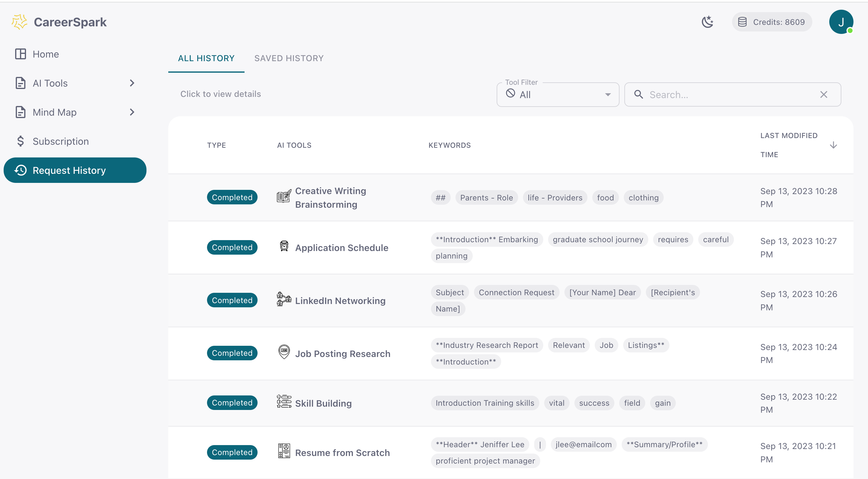This screenshot has height=479, width=868.
Task: Switch to the Saved History tab
Action: [x=289, y=58]
